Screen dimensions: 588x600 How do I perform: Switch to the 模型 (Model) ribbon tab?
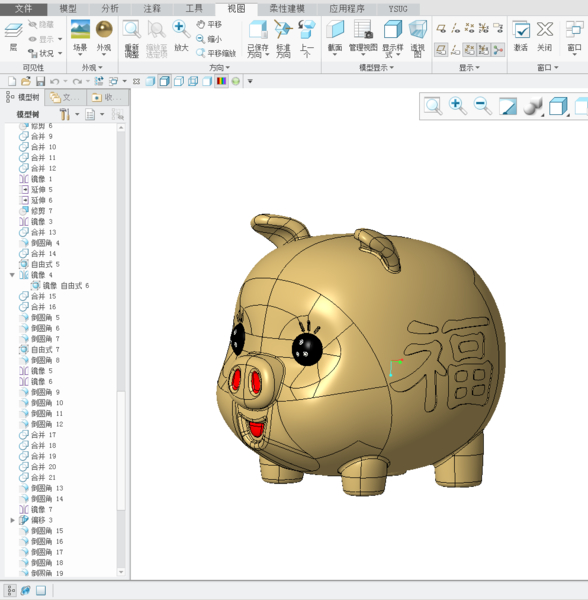tap(68, 9)
